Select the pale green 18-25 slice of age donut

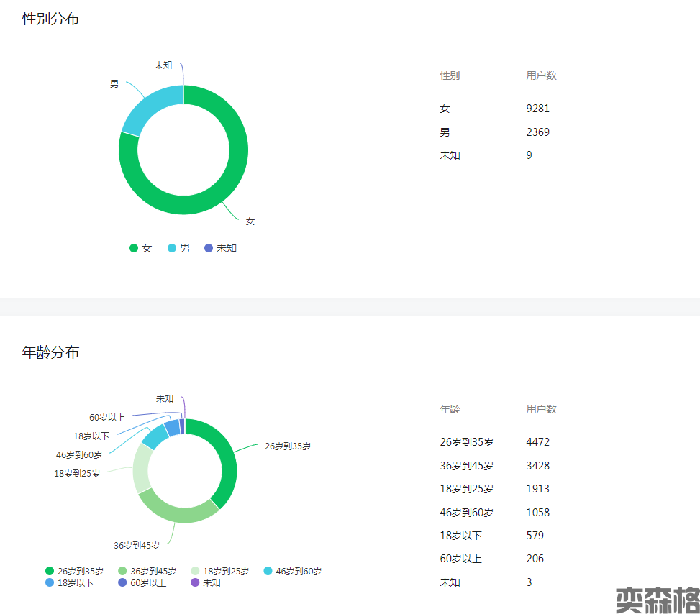142,467
